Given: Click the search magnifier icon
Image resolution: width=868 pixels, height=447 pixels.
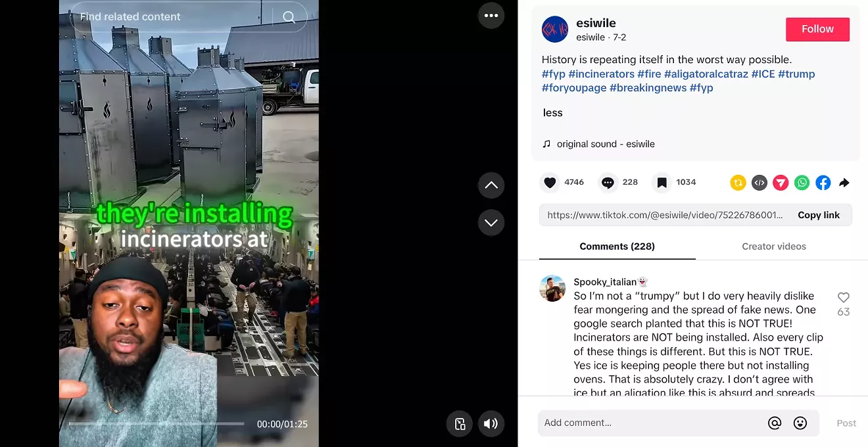Looking at the screenshot, I should point(289,17).
